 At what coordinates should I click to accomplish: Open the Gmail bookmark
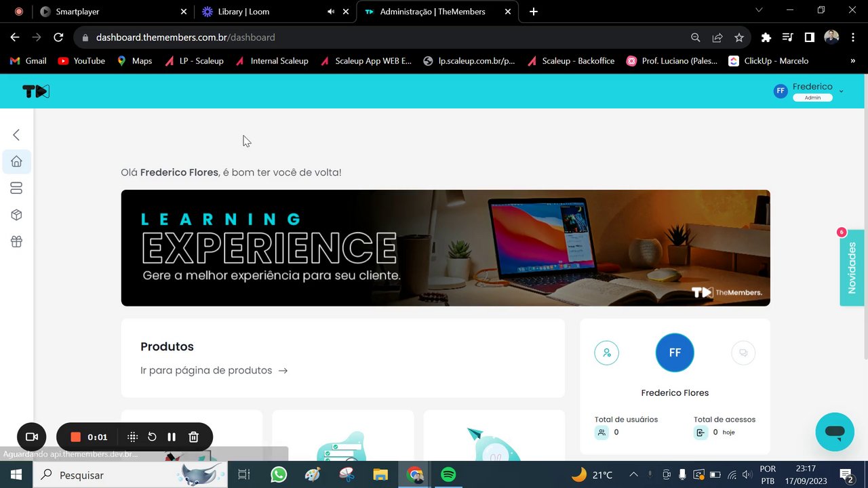tap(28, 60)
